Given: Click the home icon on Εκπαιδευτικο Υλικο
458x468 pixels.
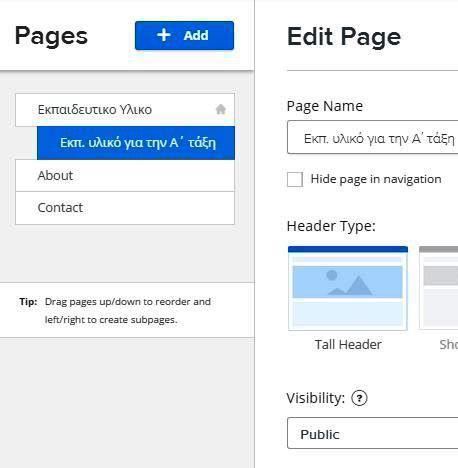Looking at the screenshot, I should pyautogui.click(x=221, y=109).
